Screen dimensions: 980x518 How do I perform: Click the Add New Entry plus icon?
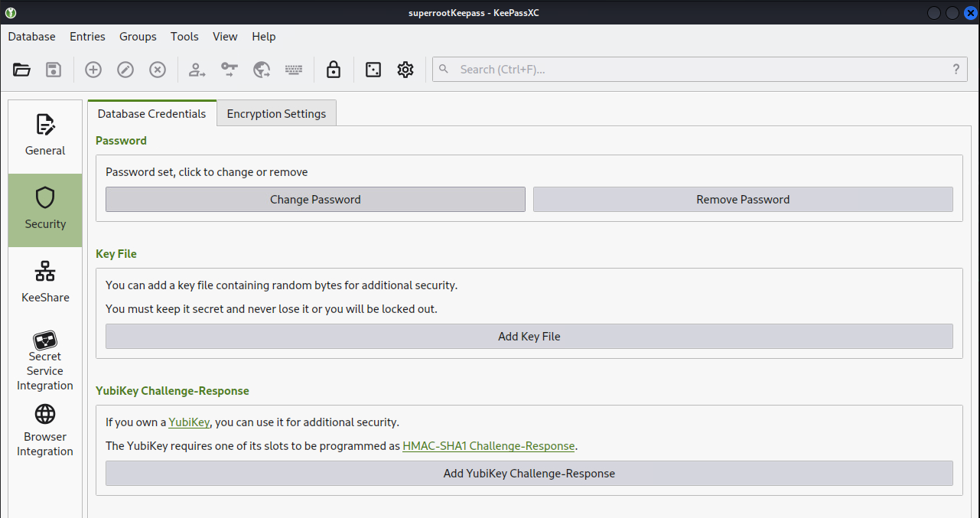[x=93, y=70]
